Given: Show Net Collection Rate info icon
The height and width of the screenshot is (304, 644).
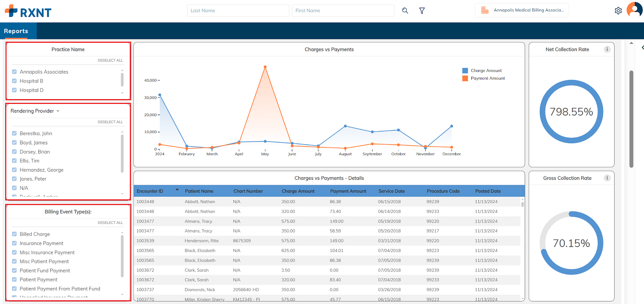Looking at the screenshot, I should tap(607, 49).
